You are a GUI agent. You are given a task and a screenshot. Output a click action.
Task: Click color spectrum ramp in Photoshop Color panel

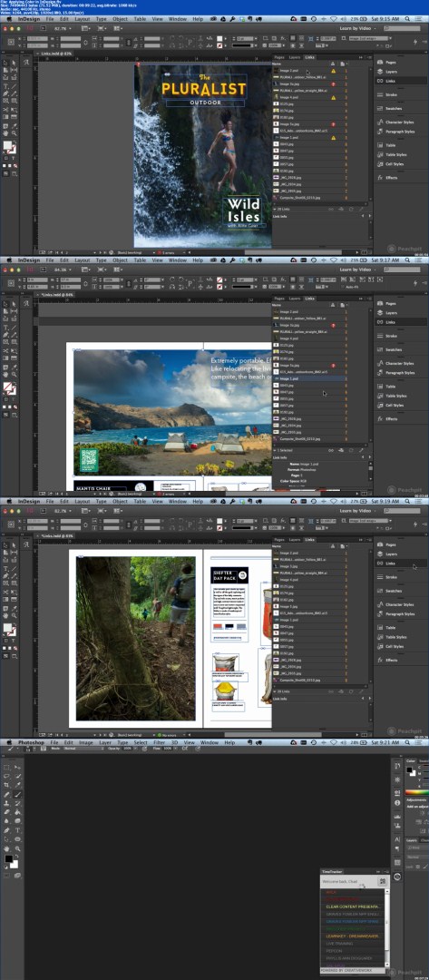[419, 791]
